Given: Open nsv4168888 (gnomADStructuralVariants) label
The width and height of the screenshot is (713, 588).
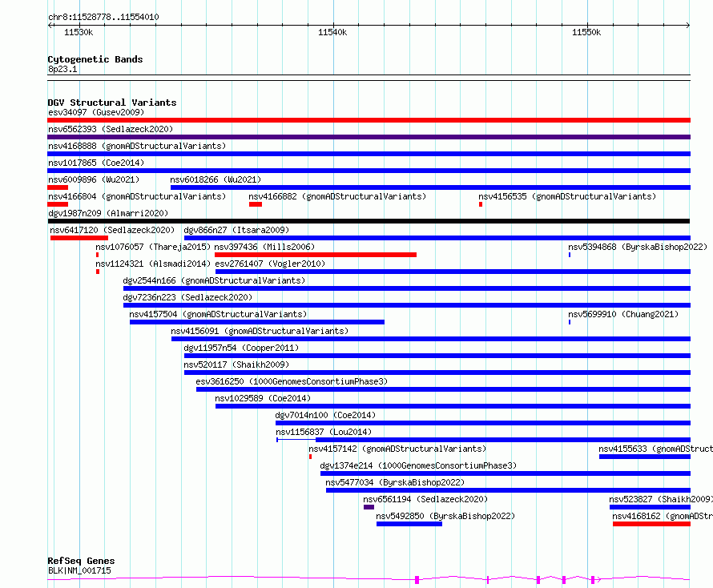Looking at the screenshot, I should click(137, 146).
